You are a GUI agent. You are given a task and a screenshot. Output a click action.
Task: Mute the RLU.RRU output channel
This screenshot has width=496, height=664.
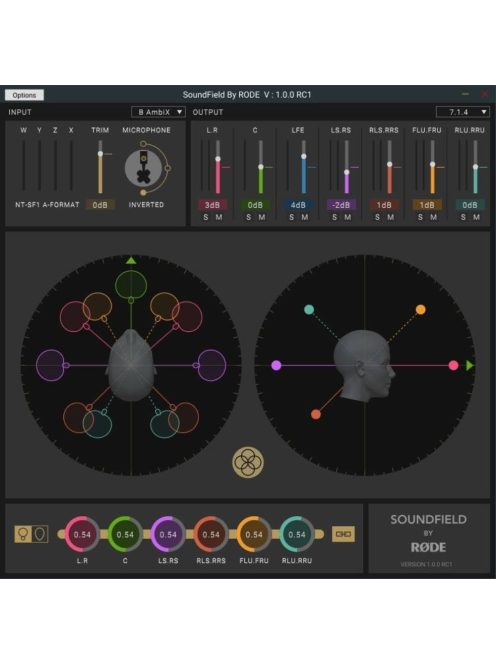point(477,217)
